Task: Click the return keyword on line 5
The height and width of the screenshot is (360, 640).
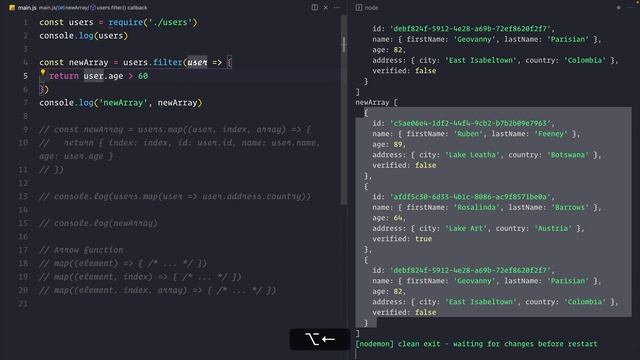Action: click(64, 76)
